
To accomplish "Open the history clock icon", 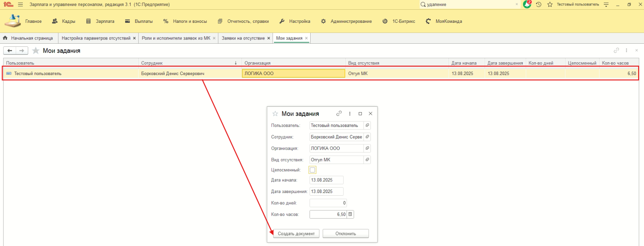I will (x=539, y=5).
